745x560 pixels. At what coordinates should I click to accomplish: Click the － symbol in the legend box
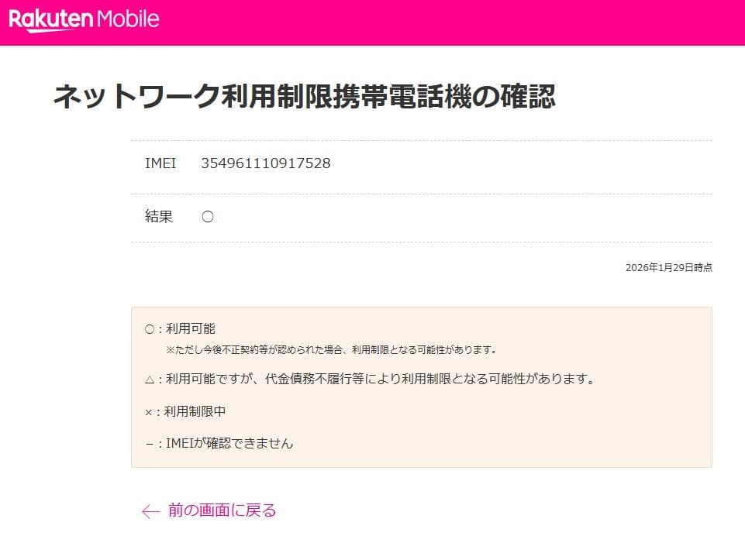[149, 444]
